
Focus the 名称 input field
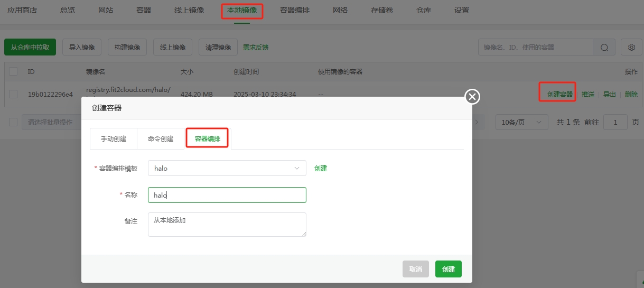(227, 195)
